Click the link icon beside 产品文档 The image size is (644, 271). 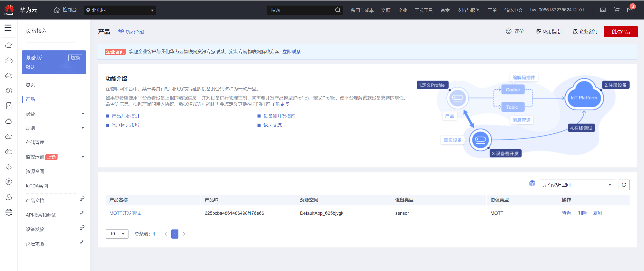(x=82, y=199)
